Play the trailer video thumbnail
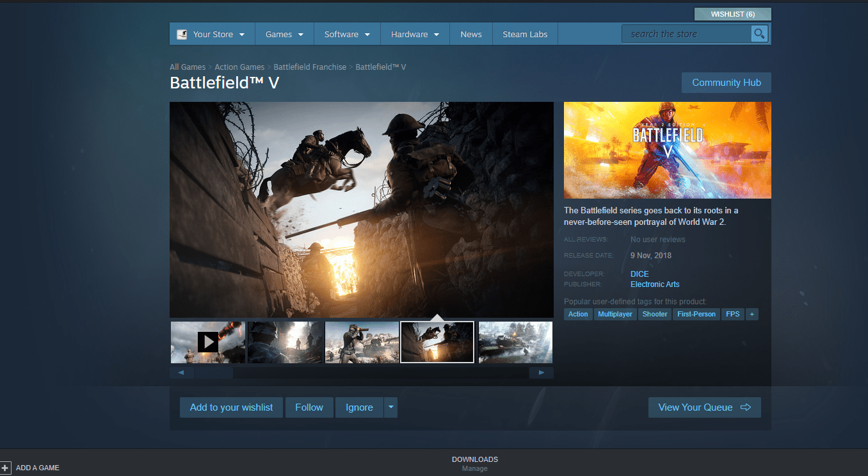 (x=207, y=342)
